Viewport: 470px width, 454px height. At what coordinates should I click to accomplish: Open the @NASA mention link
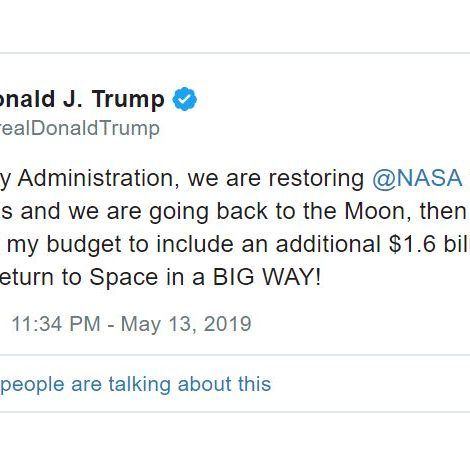[x=417, y=178]
